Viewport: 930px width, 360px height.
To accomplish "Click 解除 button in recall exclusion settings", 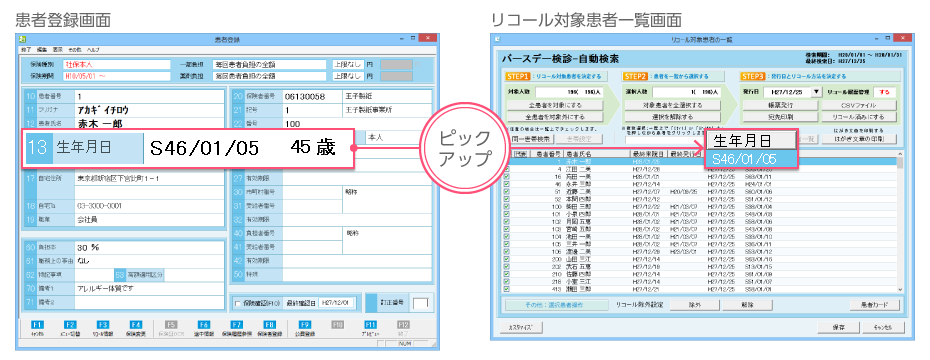I will click(747, 305).
